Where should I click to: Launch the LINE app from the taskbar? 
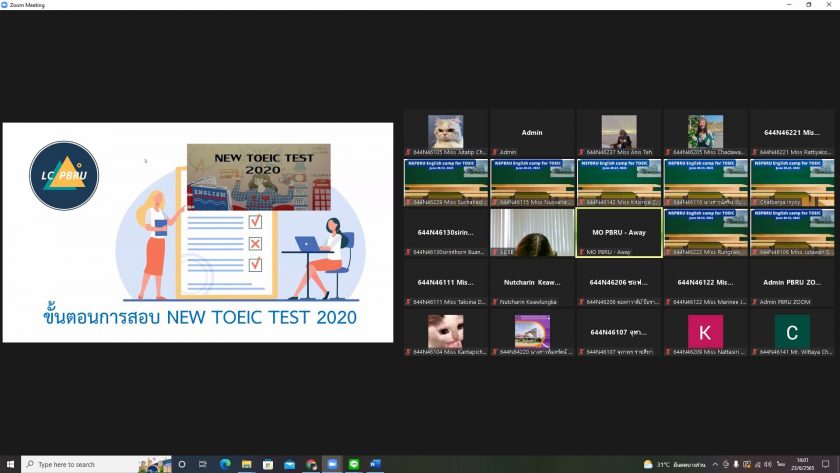[x=354, y=464]
